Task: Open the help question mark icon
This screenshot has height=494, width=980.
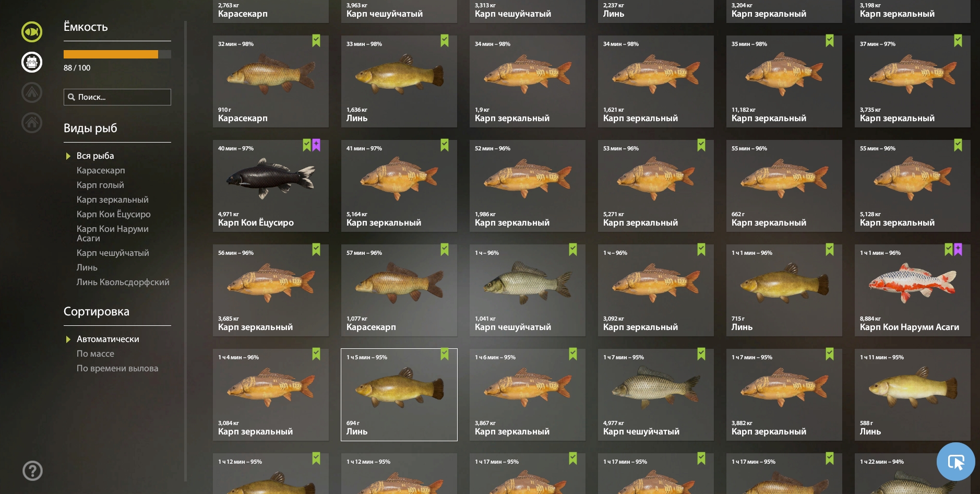Action: click(32, 471)
